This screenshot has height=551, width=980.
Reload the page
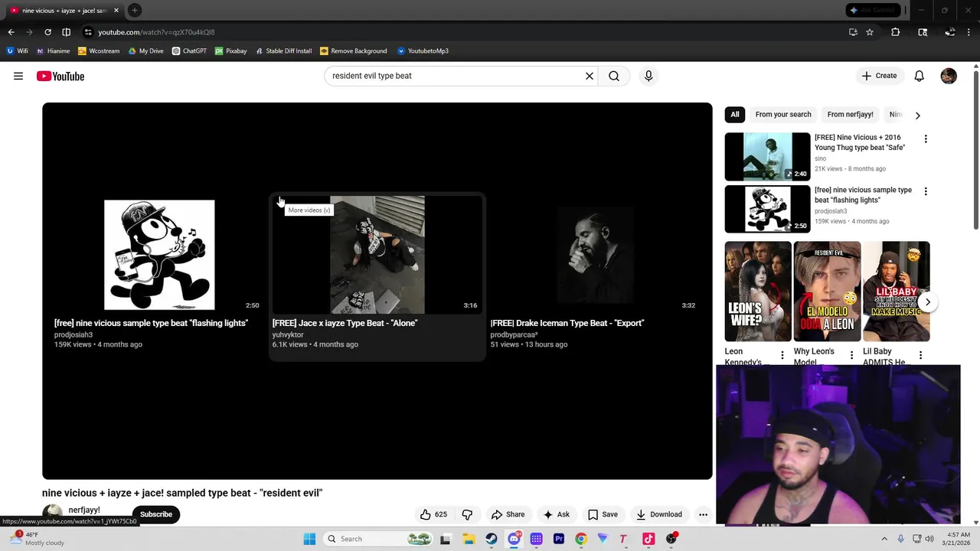pos(47,32)
